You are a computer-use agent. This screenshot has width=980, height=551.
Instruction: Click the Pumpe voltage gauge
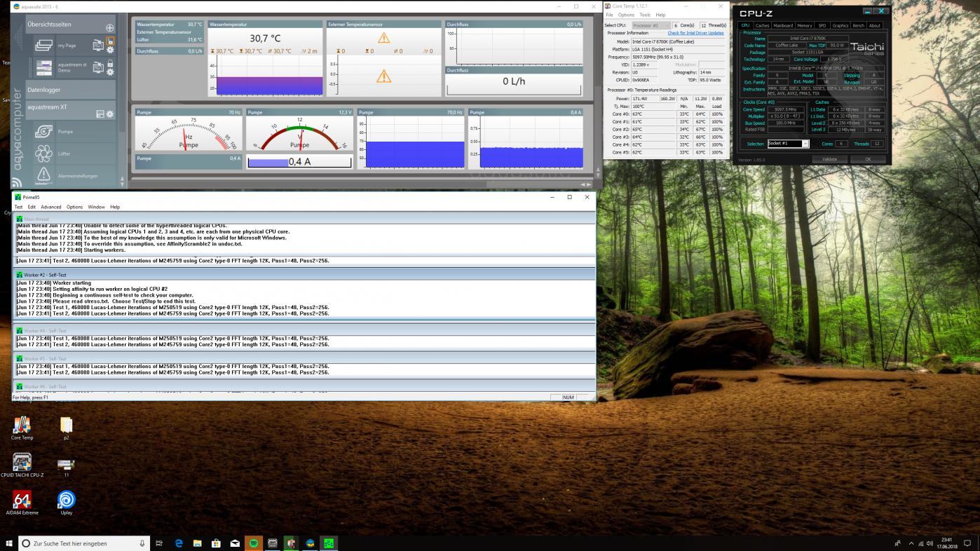coord(299,133)
